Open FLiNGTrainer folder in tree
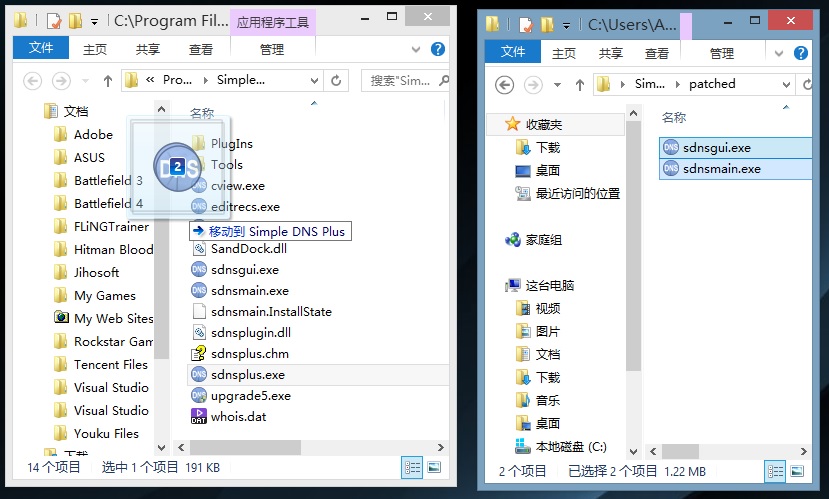The width and height of the screenshot is (829, 499). click(x=102, y=226)
